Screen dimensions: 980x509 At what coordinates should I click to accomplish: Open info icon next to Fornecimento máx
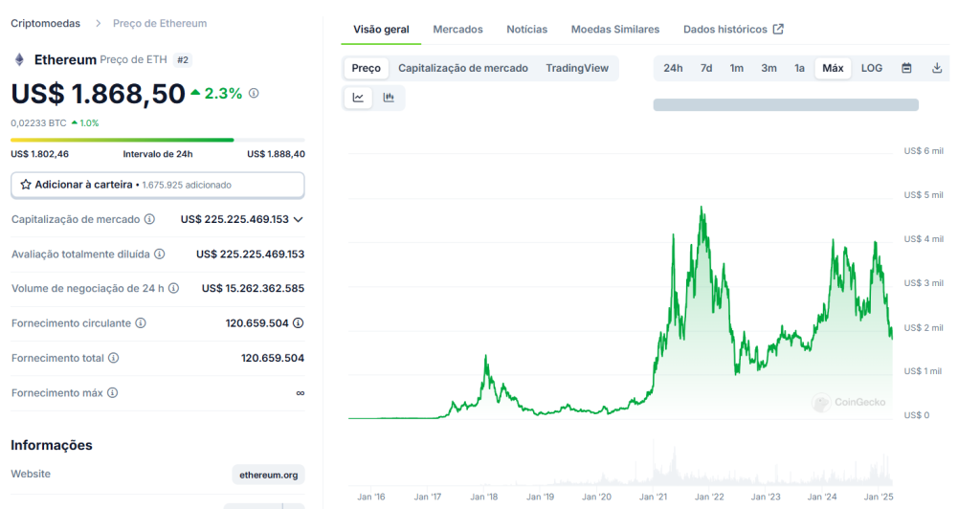point(112,393)
